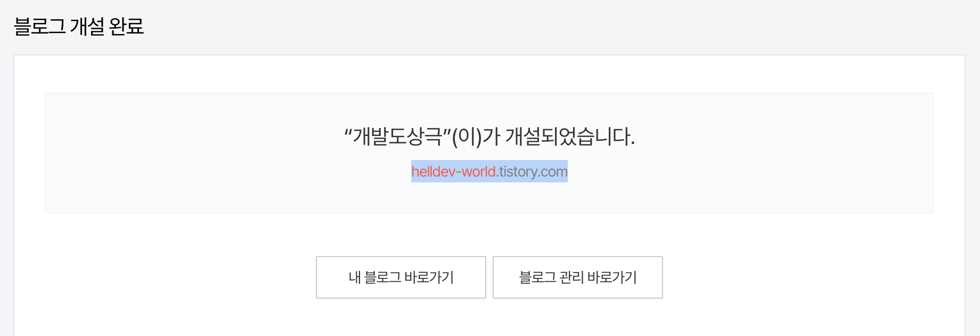Viewport: 980px width, 336px height.
Task: Open 블로그 관리 바로가기
Action: pyautogui.click(x=578, y=277)
